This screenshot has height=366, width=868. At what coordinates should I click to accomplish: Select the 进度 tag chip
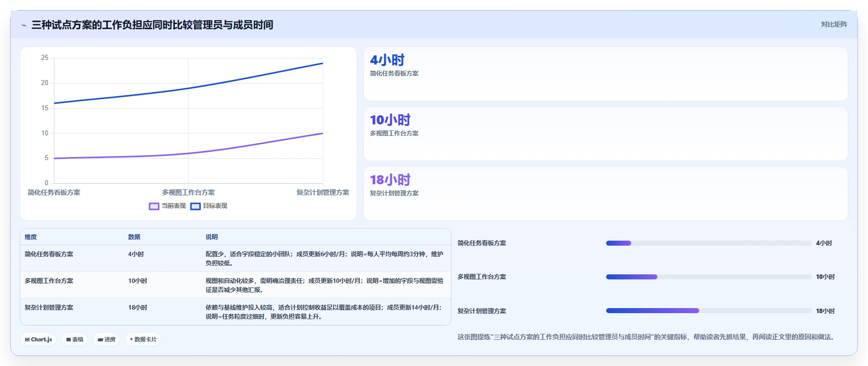point(106,339)
